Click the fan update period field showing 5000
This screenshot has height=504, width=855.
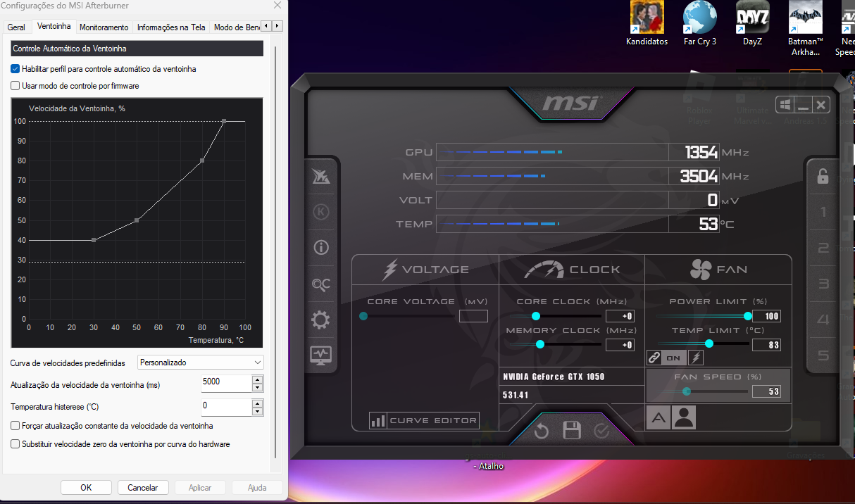coord(226,384)
